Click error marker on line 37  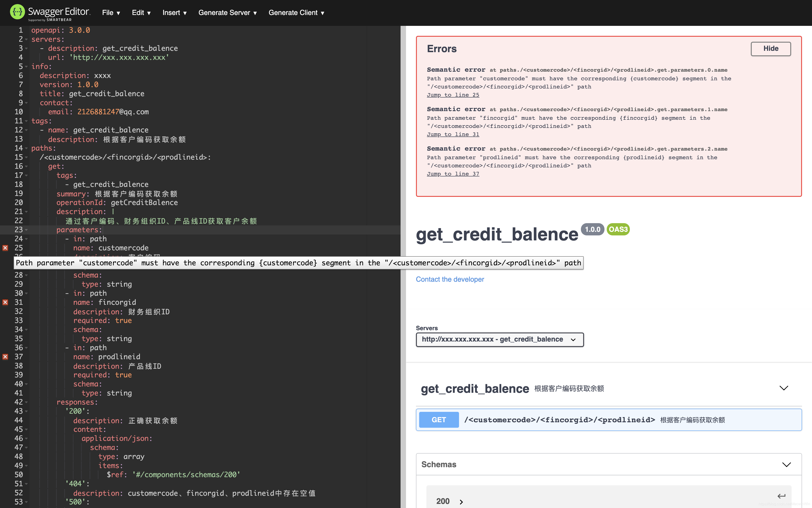[x=5, y=357]
